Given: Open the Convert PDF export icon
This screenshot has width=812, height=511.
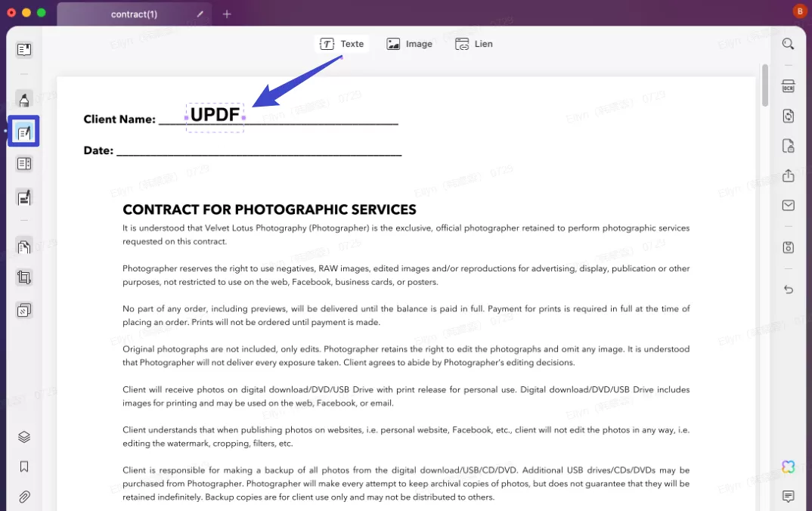Looking at the screenshot, I should click(x=788, y=116).
